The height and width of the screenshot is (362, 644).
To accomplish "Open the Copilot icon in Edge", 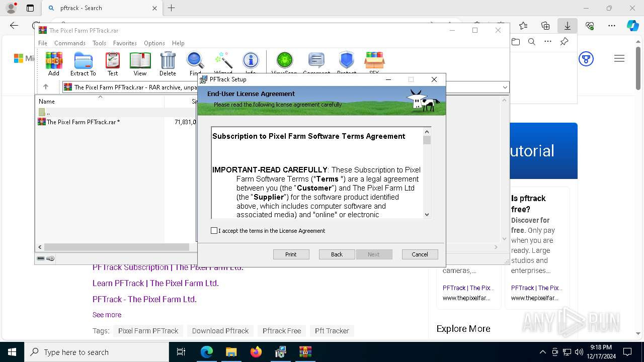I will tap(632, 26).
